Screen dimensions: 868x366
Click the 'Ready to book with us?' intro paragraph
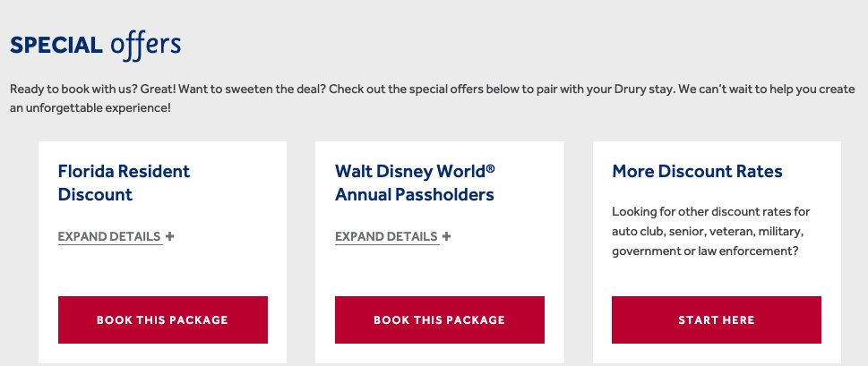click(x=432, y=90)
